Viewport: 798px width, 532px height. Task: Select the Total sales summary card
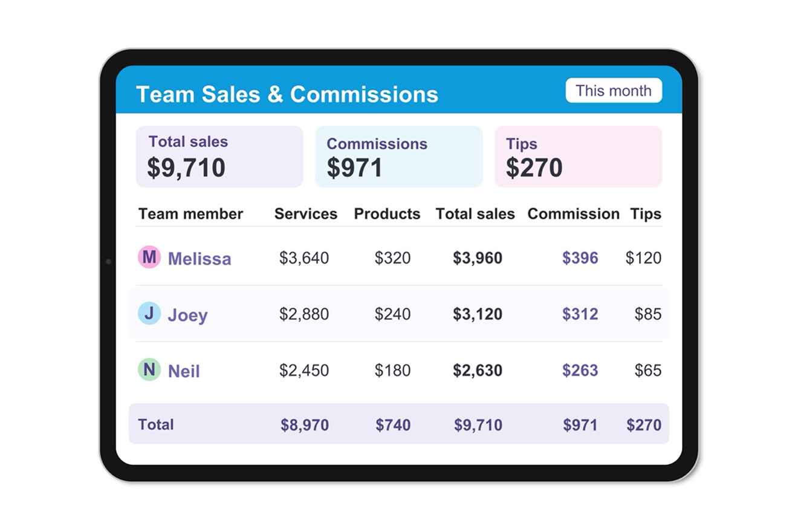point(219,157)
